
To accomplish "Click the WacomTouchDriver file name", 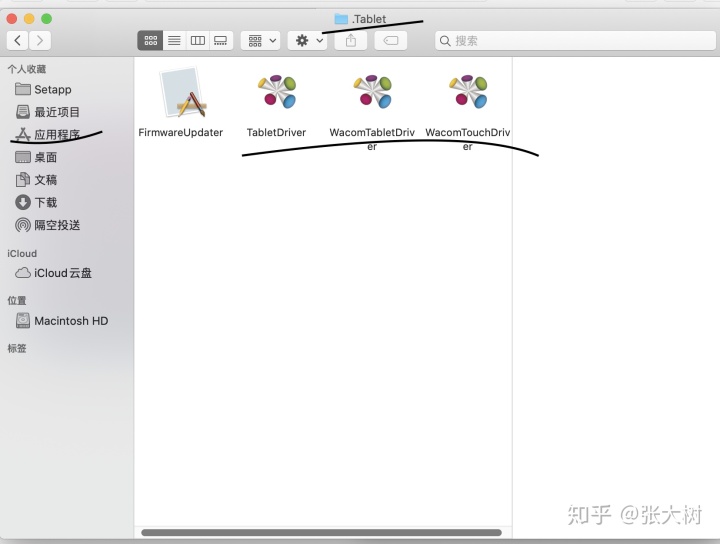I will coord(467,139).
